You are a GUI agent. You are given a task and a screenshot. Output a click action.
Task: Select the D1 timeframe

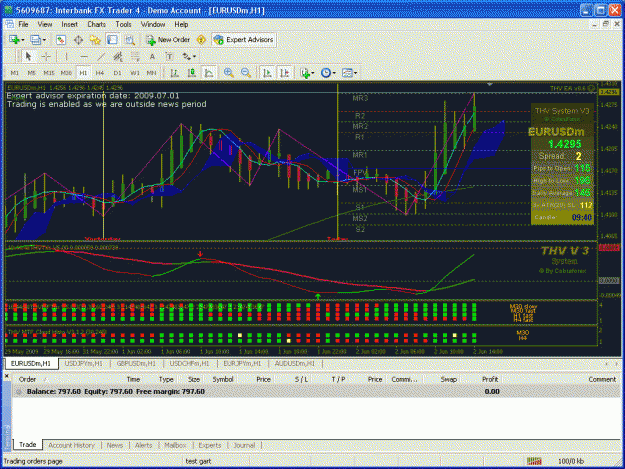click(x=117, y=73)
